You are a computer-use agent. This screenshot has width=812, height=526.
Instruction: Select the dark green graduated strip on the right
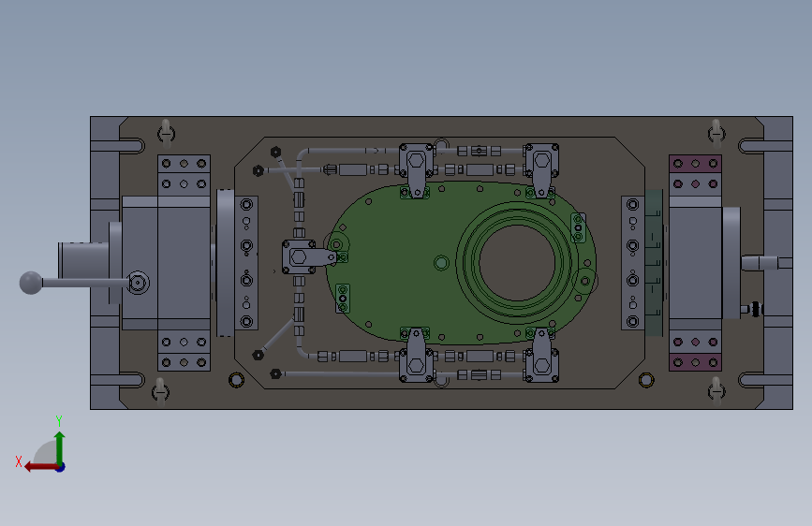coord(654,263)
